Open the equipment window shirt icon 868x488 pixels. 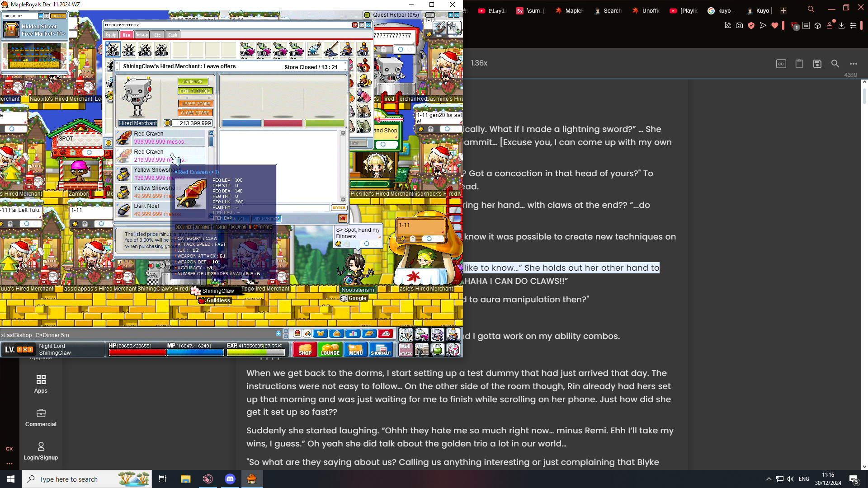pyautogui.click(x=321, y=333)
